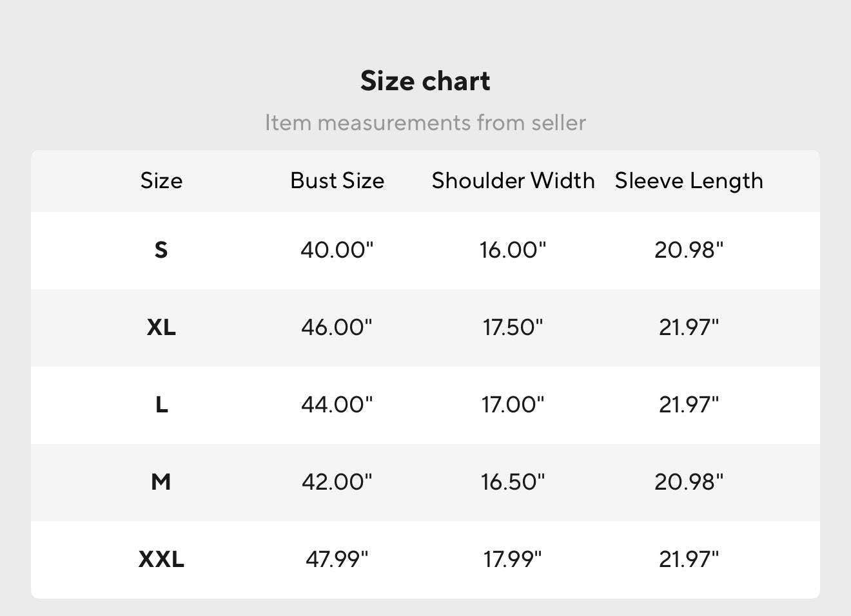Click the Size chart title
Screen dimensions: 851x616
[425, 81]
